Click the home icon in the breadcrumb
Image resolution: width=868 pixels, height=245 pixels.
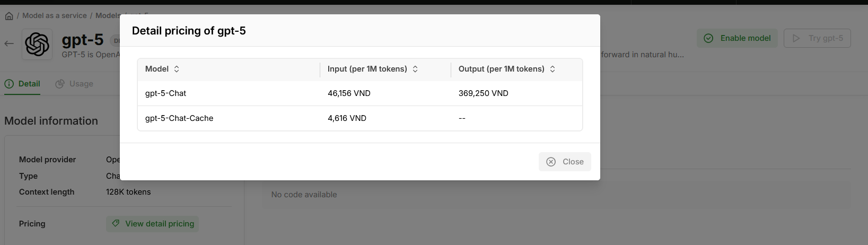coord(9,16)
